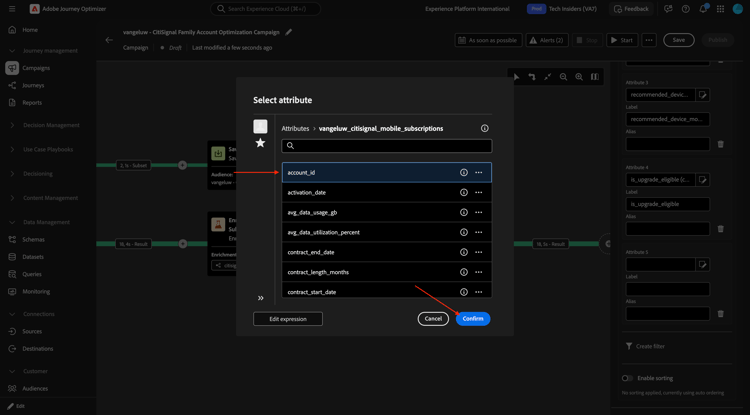Show info for account_id attribute
Image resolution: width=750 pixels, height=415 pixels.
(x=463, y=172)
